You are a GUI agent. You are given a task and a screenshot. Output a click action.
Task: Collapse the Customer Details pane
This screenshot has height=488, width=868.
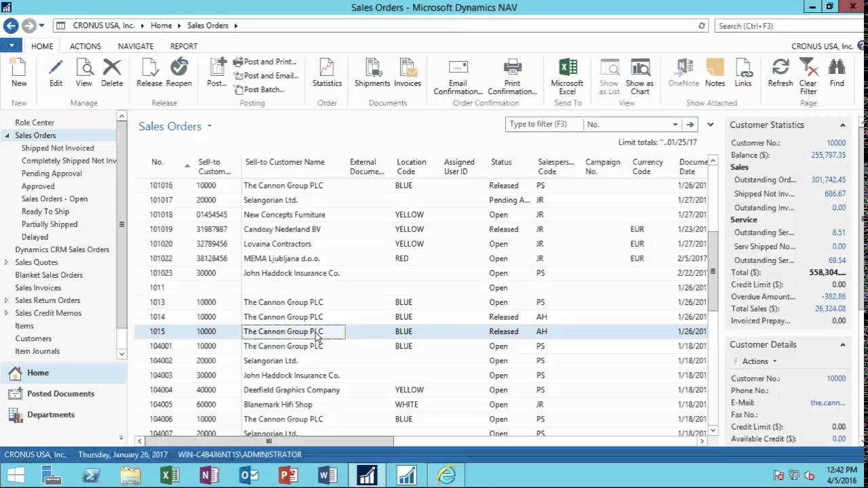(843, 345)
